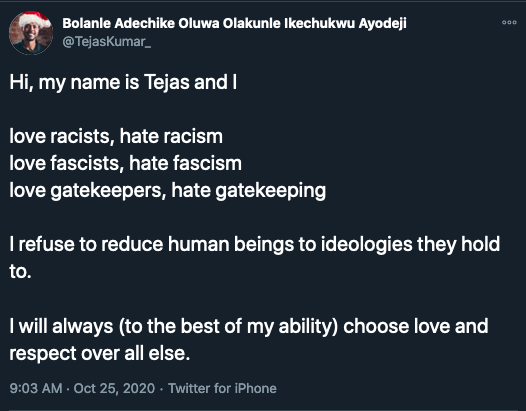Click the word "ideologies" in the tweet
Viewport: 526px width, 411px height.
pos(366,245)
